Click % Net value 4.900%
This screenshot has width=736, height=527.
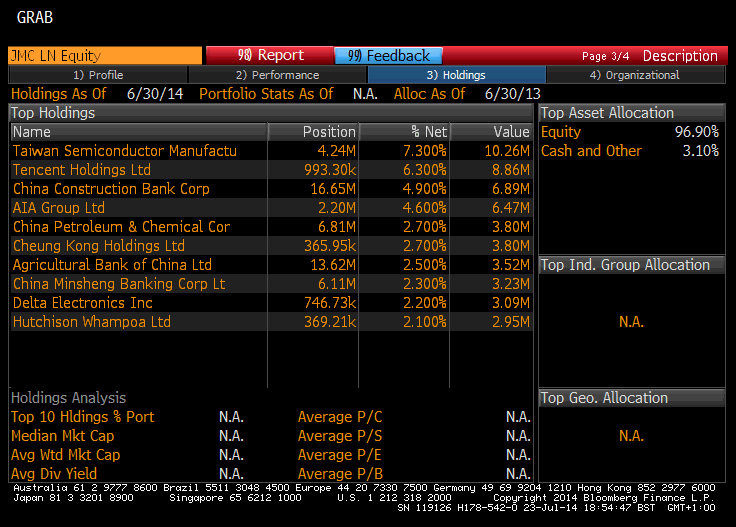click(x=425, y=189)
